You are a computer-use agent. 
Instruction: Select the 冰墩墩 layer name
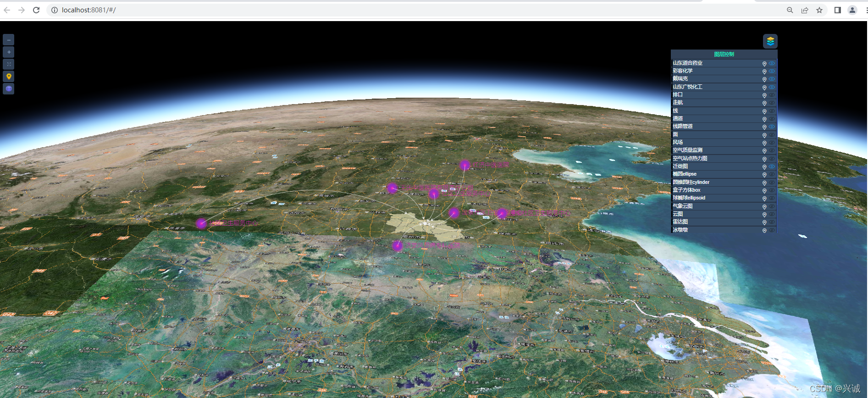click(680, 230)
